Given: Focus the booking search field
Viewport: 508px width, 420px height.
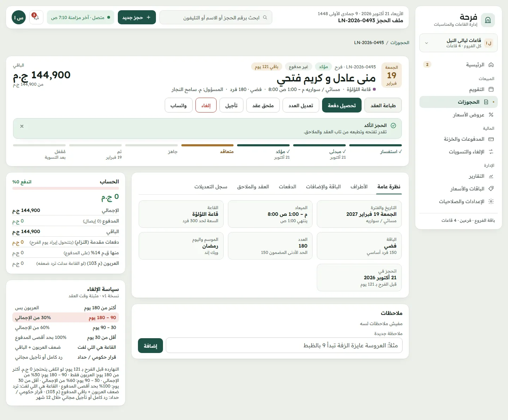Looking at the screenshot, I should click(x=216, y=17).
